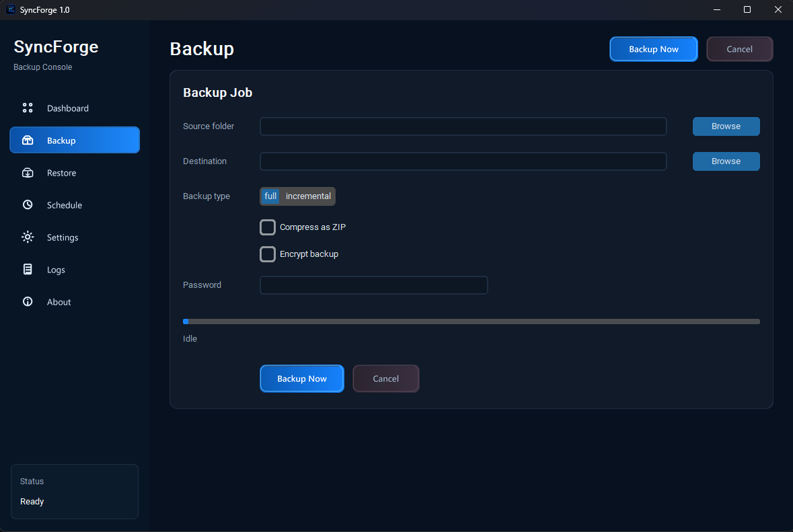Open the Settings page label
Screen dimensions: 793x532
63,237
